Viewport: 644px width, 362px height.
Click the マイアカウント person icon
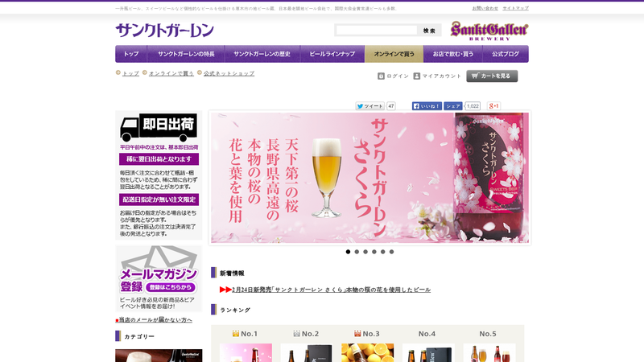tap(416, 76)
